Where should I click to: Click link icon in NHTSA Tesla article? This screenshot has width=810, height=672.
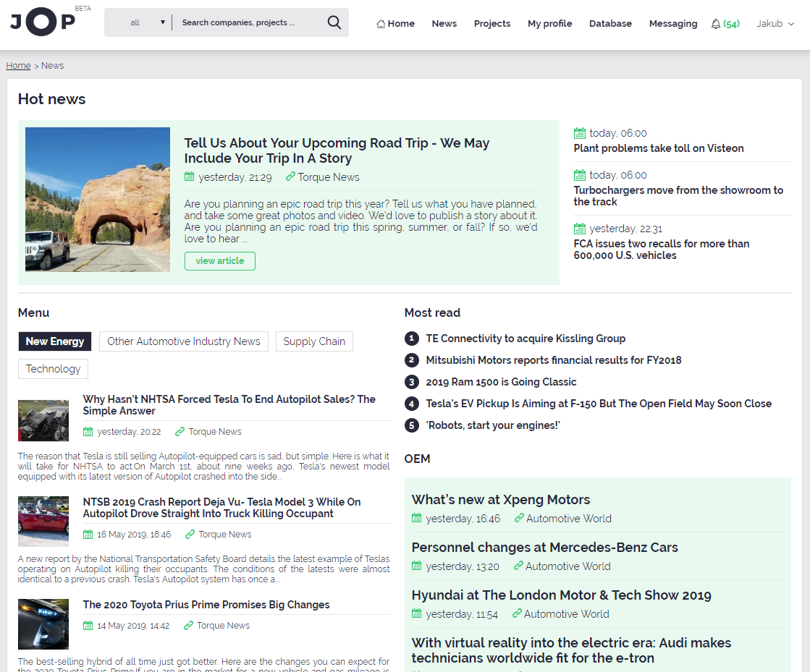[180, 432]
